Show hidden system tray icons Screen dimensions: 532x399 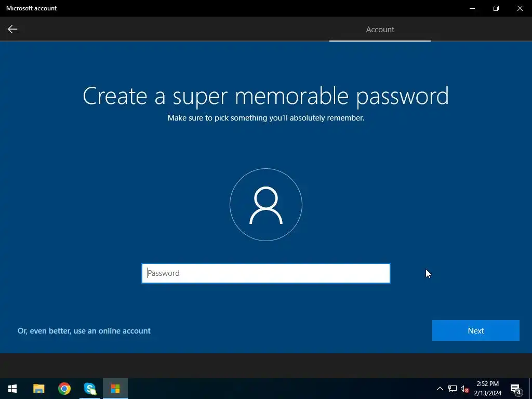(x=440, y=389)
